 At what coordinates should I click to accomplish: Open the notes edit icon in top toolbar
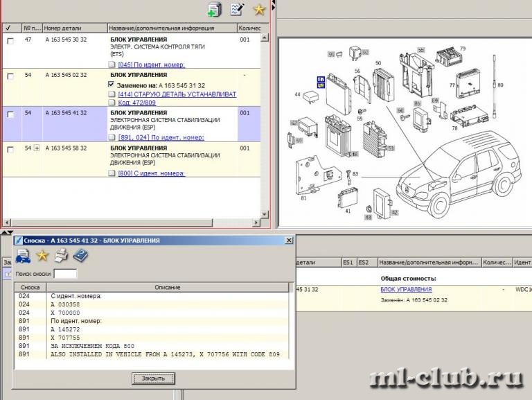[x=236, y=10]
